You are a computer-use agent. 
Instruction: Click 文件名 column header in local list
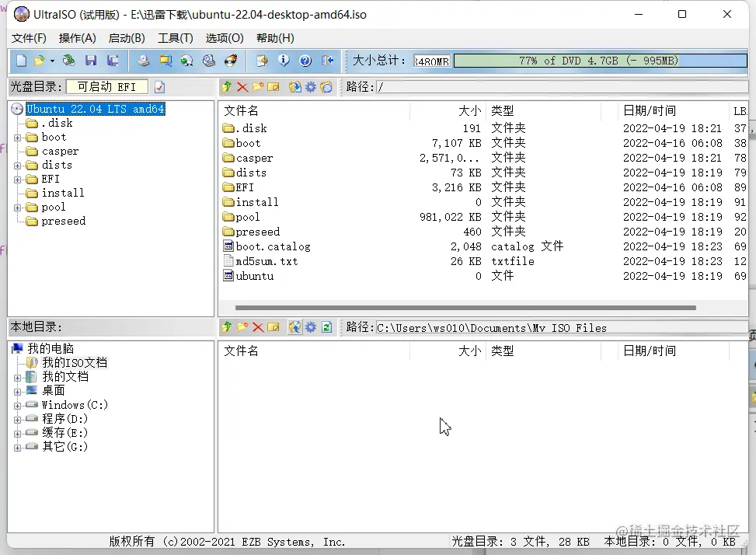315,351
